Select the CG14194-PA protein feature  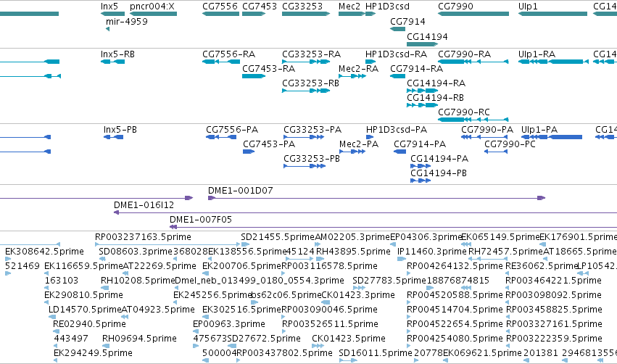pos(421,166)
